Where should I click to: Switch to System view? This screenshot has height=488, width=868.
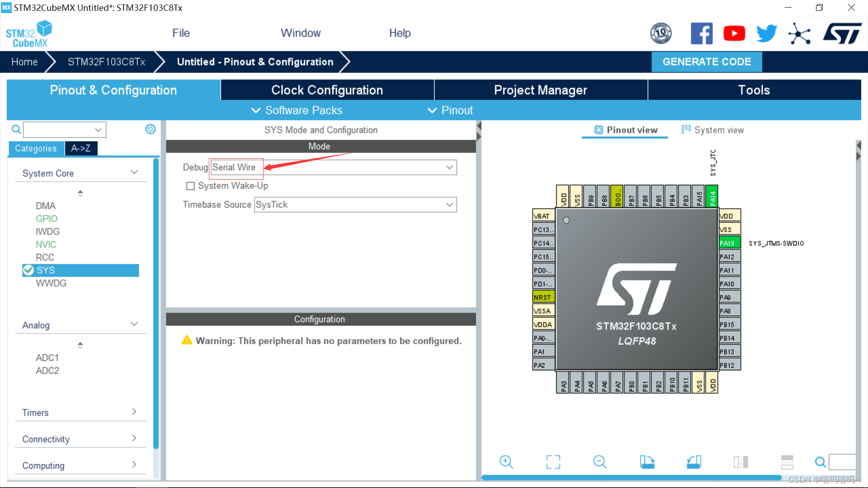coord(712,130)
